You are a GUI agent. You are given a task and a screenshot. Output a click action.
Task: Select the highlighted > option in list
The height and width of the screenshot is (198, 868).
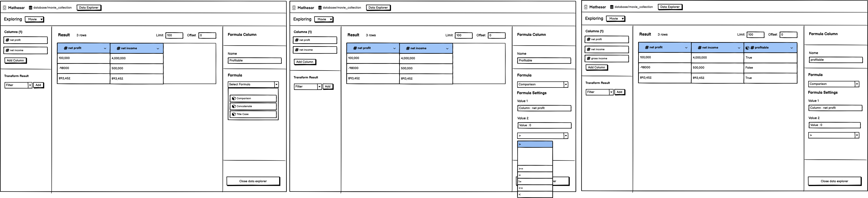point(535,144)
